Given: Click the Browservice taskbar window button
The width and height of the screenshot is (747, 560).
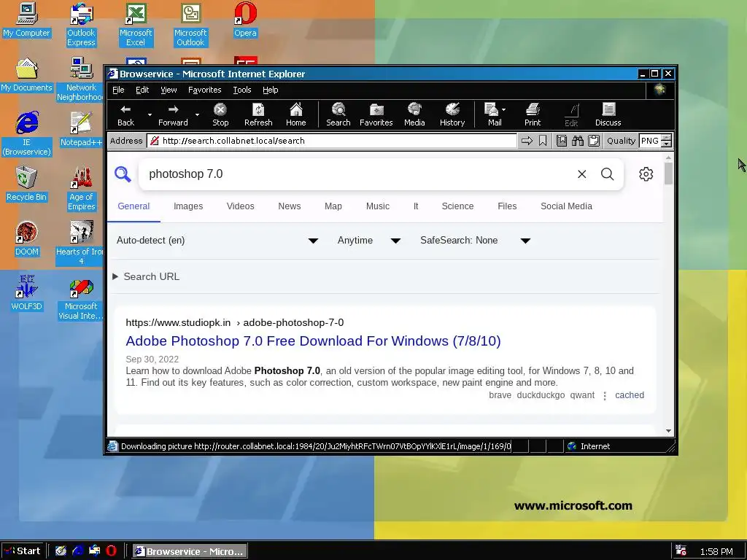Looking at the screenshot, I should click(189, 551).
